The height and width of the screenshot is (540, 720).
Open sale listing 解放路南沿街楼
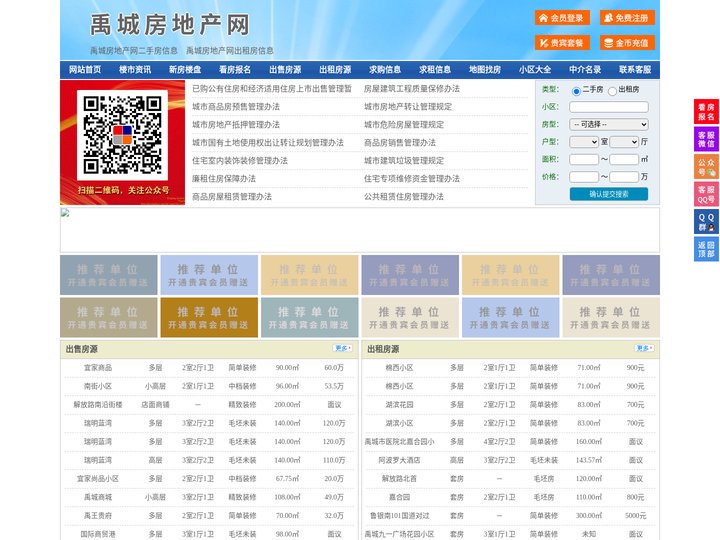[98, 405]
